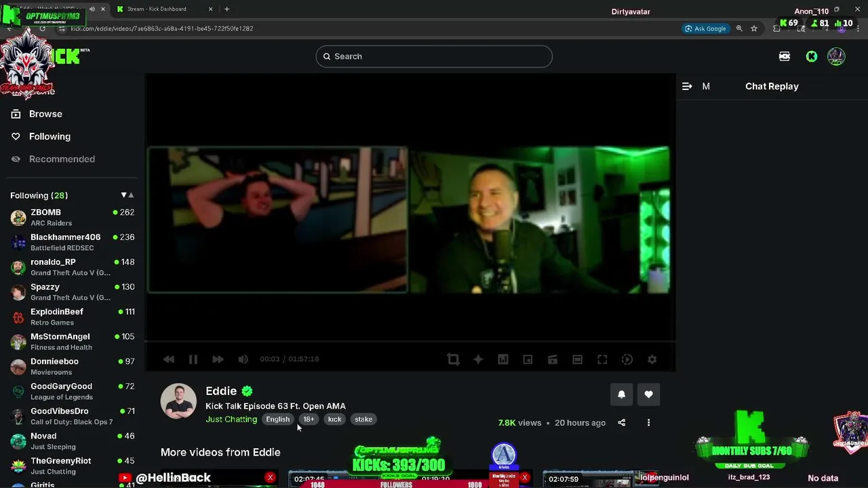The height and width of the screenshot is (488, 868).
Task: Open ronaldo_RP's channel
Action: (x=72, y=267)
